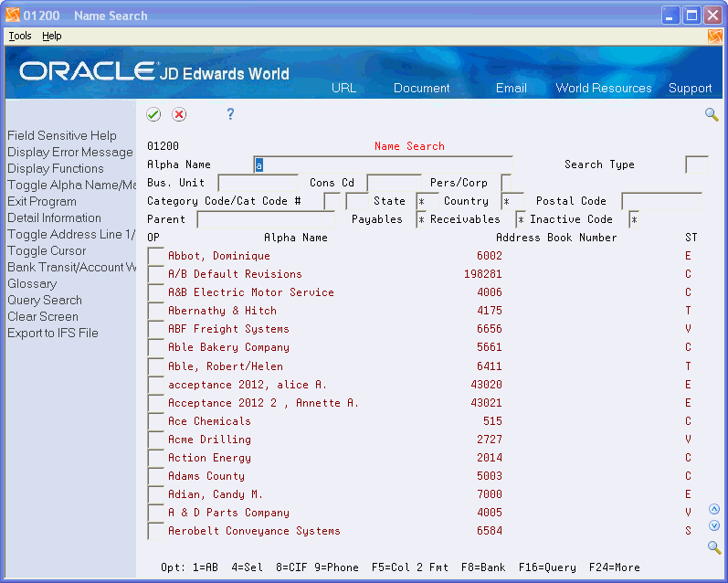Click OP field for A&B Electric Motor Service

(155, 292)
